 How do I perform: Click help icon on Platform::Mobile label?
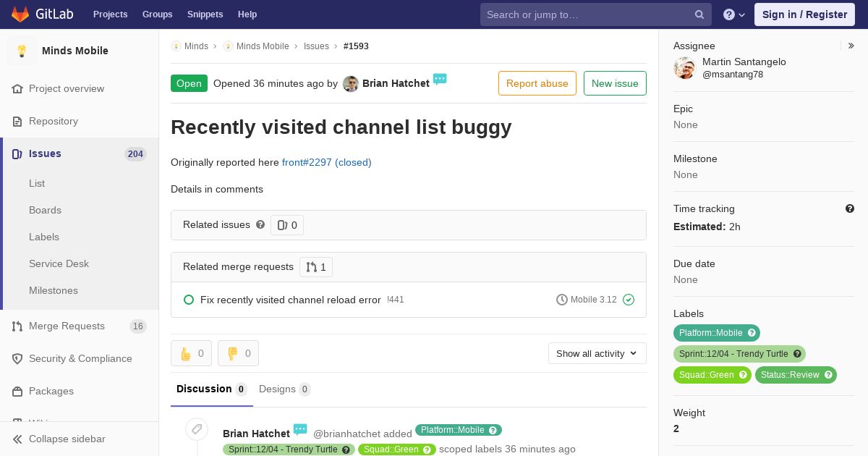[x=752, y=333]
